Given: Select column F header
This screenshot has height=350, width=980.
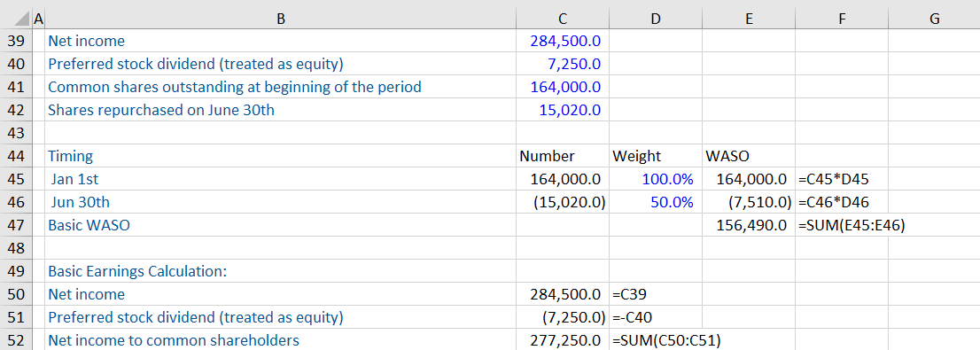Looking at the screenshot, I should click(x=841, y=19).
